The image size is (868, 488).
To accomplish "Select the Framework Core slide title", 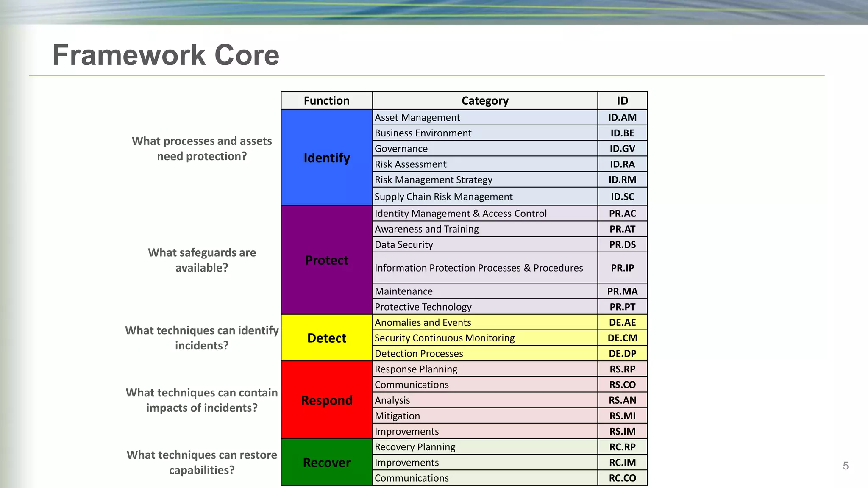I will pos(166,55).
